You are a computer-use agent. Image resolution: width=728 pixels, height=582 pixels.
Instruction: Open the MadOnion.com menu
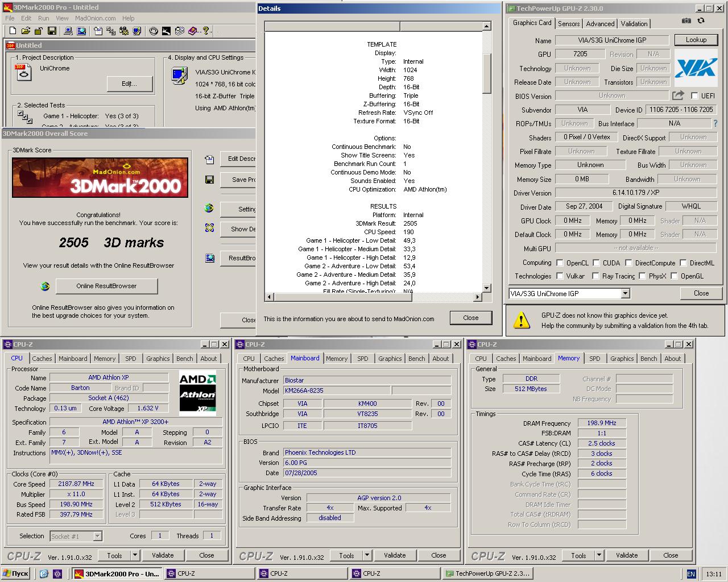[96, 18]
